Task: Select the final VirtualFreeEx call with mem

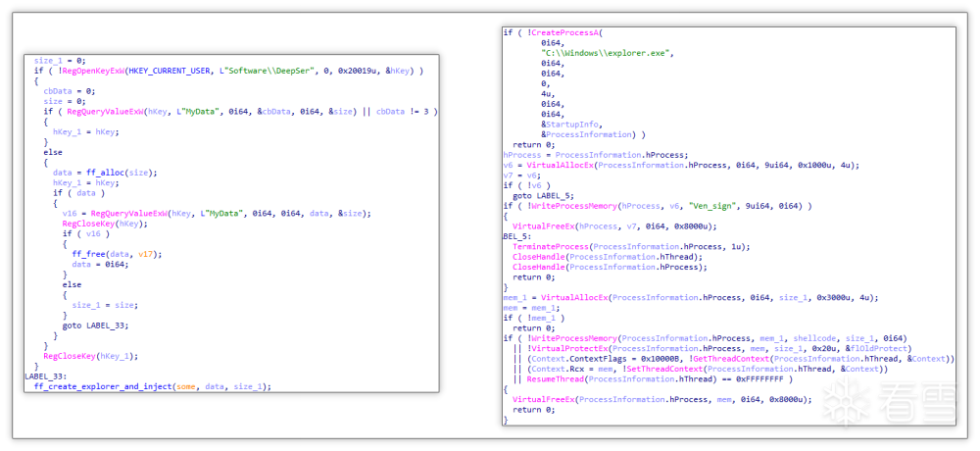Action: (x=661, y=399)
